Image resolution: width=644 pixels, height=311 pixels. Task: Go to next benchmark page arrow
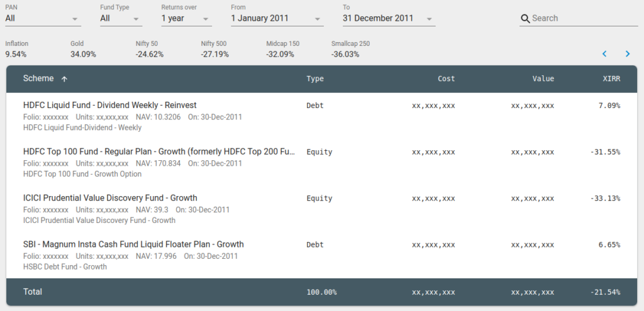coord(627,54)
